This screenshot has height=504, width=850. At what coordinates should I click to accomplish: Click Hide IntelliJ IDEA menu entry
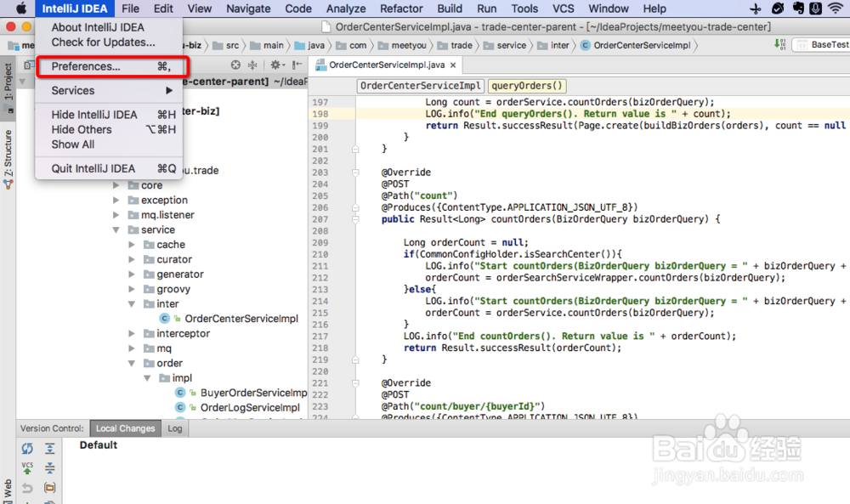click(109, 115)
